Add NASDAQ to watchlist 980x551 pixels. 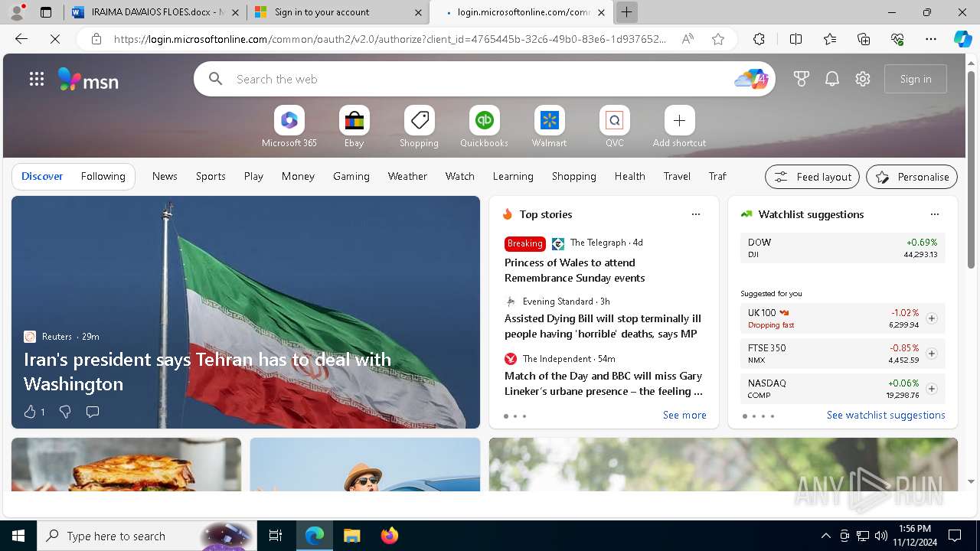click(x=932, y=389)
